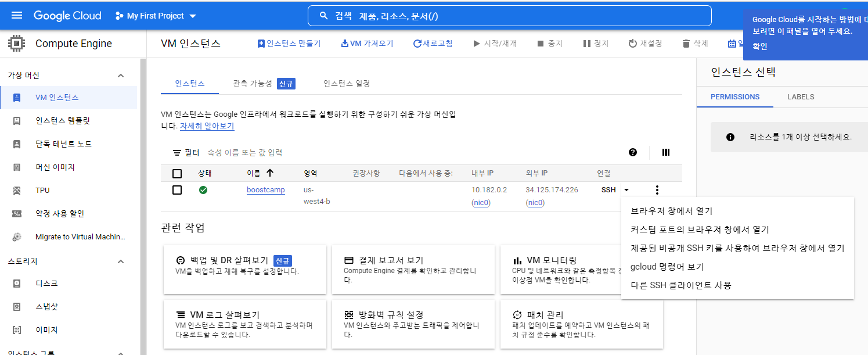This screenshot has height=355, width=868.
Task: Click the 약정 사용 할인 percent icon
Action: (x=17, y=214)
